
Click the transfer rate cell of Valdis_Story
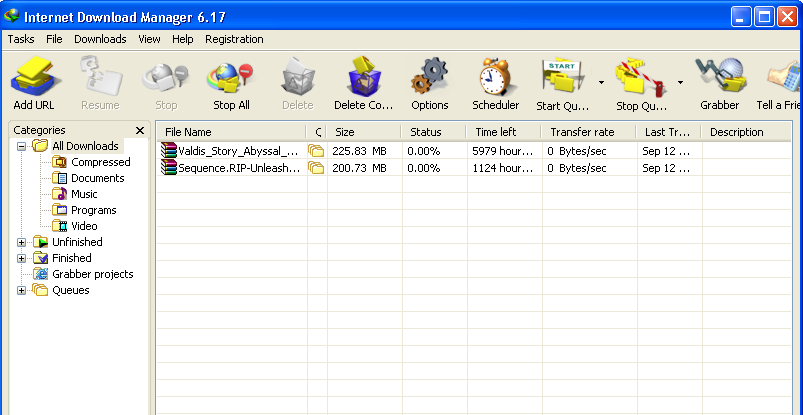(x=577, y=151)
